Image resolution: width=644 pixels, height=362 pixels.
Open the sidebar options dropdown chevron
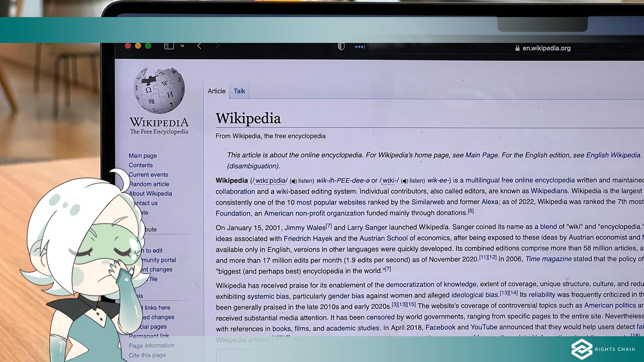tap(182, 46)
